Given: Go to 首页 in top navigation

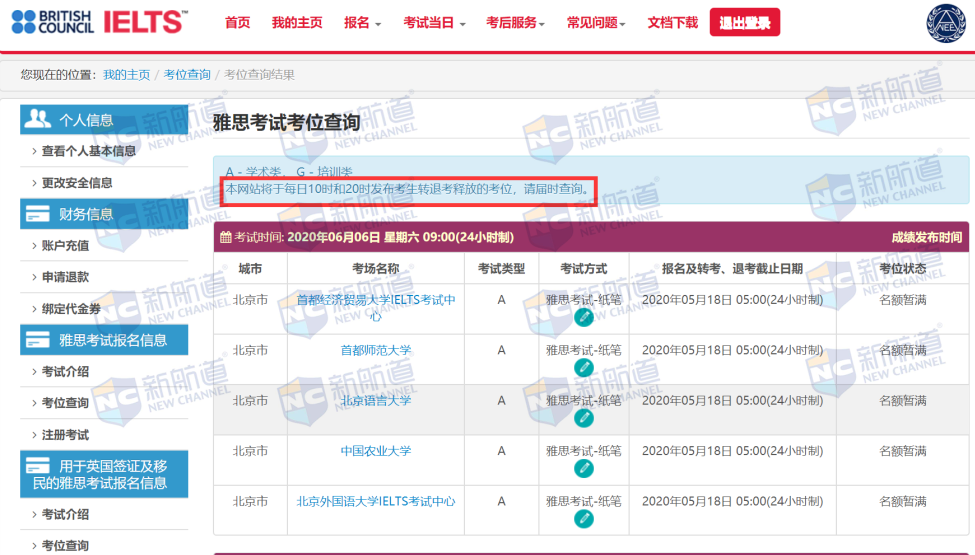Looking at the screenshot, I should tap(238, 23).
